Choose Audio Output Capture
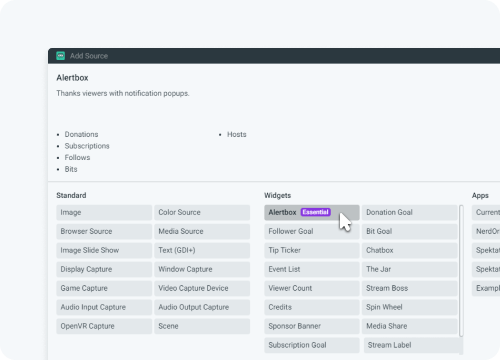The height and width of the screenshot is (360, 500). pos(202,307)
